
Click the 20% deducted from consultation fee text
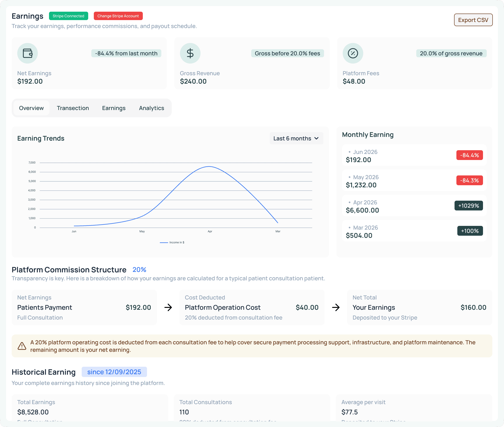tap(234, 318)
